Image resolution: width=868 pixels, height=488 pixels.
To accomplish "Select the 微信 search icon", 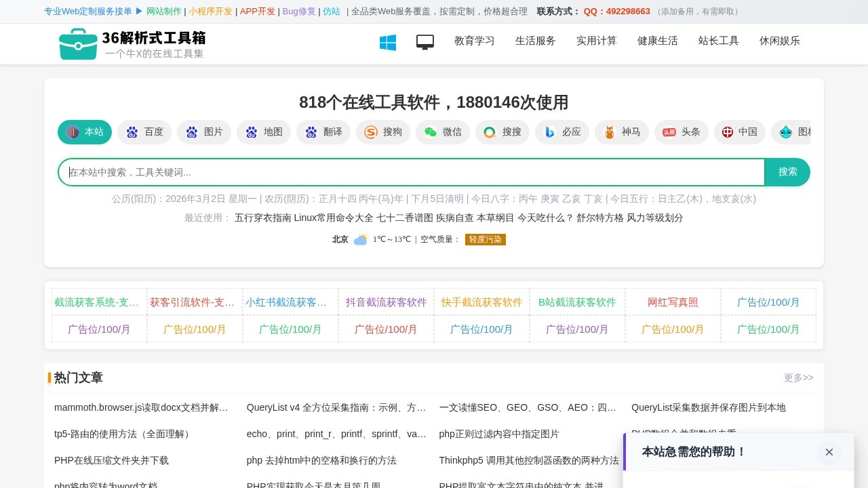I will pos(443,132).
